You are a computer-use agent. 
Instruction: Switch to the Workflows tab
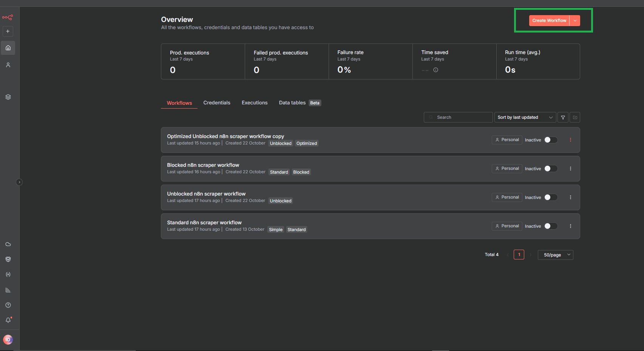(179, 103)
